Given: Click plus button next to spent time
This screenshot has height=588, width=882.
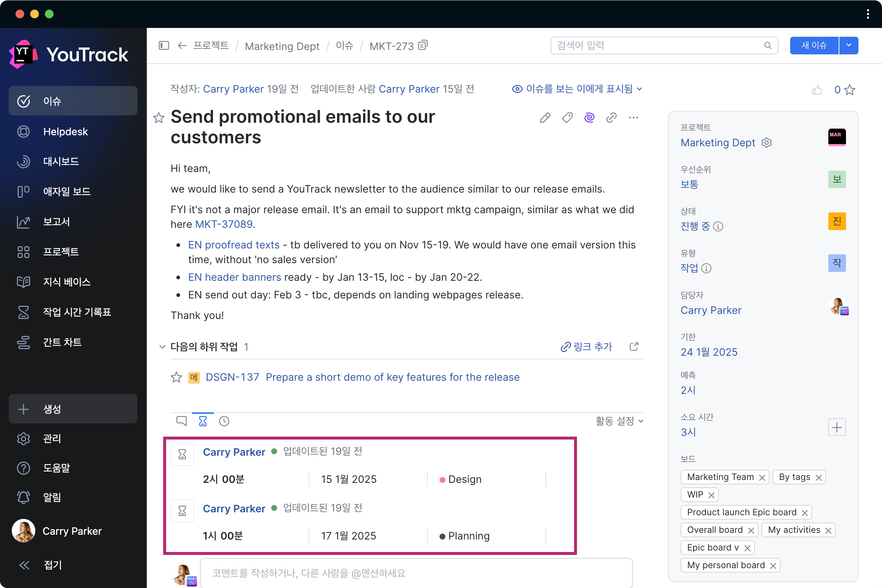Looking at the screenshot, I should pos(837,427).
